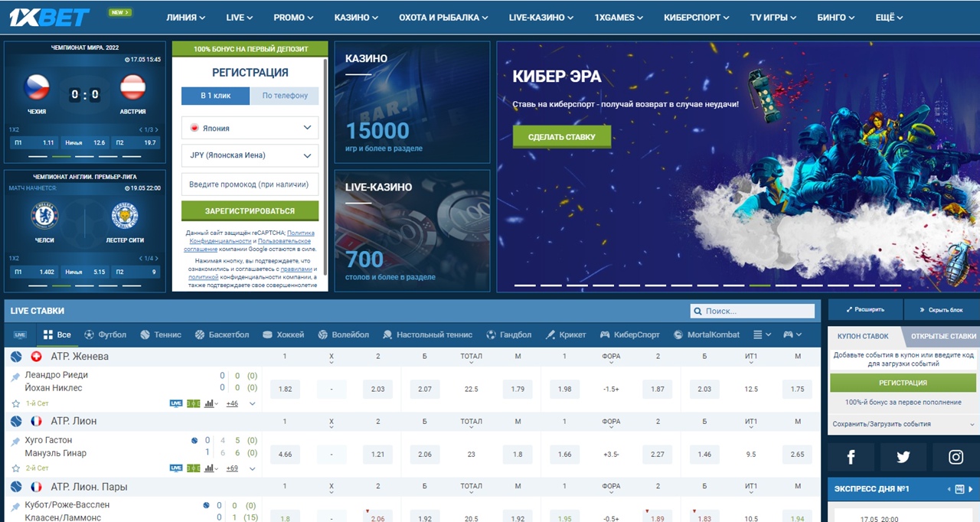Open the more sports list dropdown
The height and width of the screenshot is (522, 980).
pyautogui.click(x=761, y=334)
